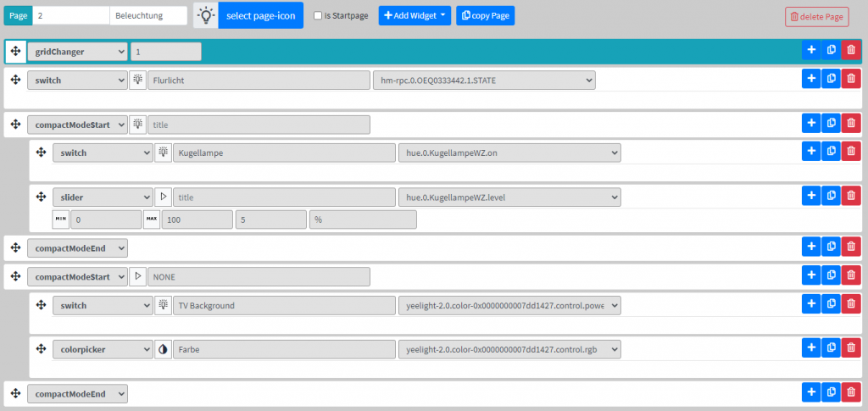Click the Beleuchtung page name field
The width and height of the screenshot is (868, 411).
(x=148, y=15)
